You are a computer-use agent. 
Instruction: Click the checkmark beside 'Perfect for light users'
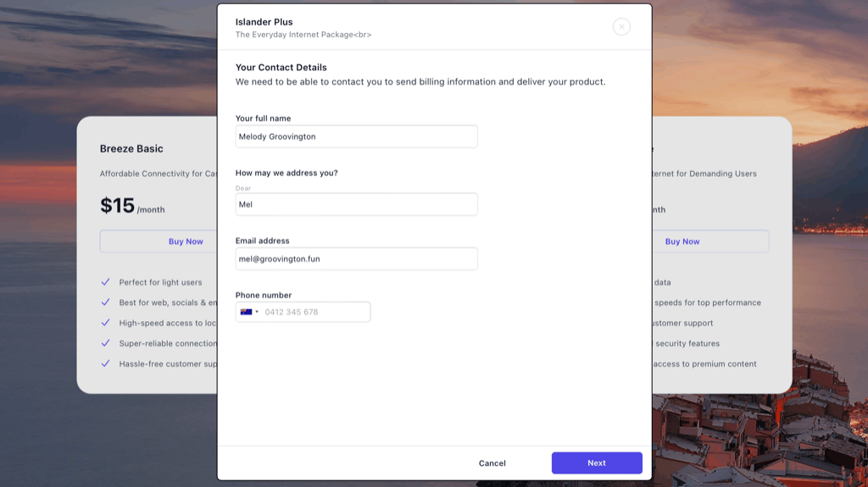coord(106,282)
